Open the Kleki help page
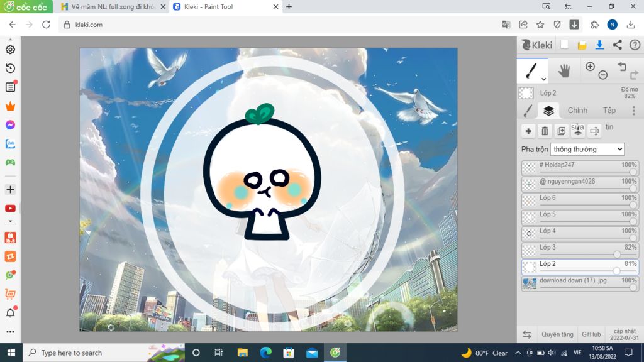The width and height of the screenshot is (644, 362). (635, 45)
